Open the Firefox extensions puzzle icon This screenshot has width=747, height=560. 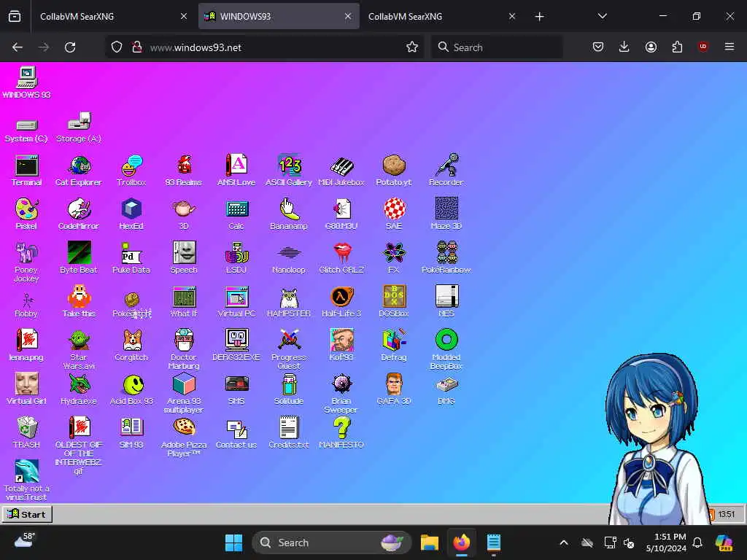[x=677, y=47]
